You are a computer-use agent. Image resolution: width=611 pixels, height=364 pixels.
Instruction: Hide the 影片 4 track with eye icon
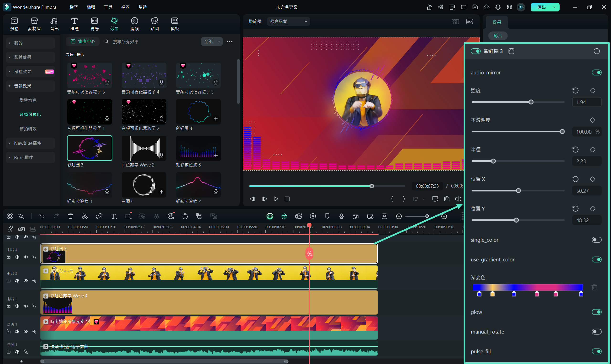[26, 257]
